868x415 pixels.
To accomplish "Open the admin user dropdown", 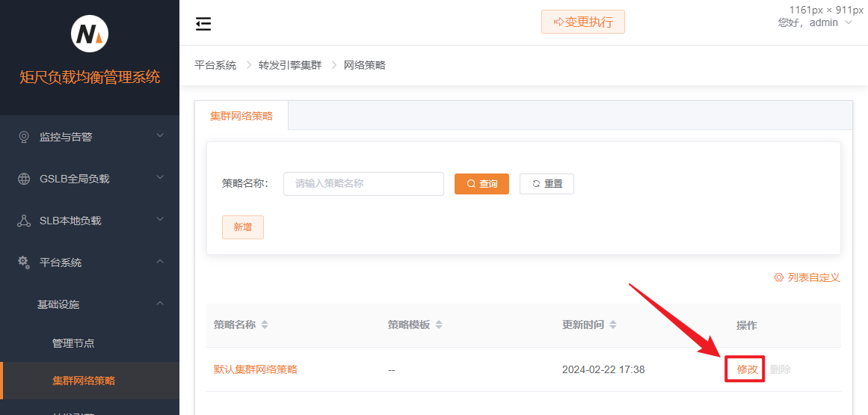I will (816, 22).
